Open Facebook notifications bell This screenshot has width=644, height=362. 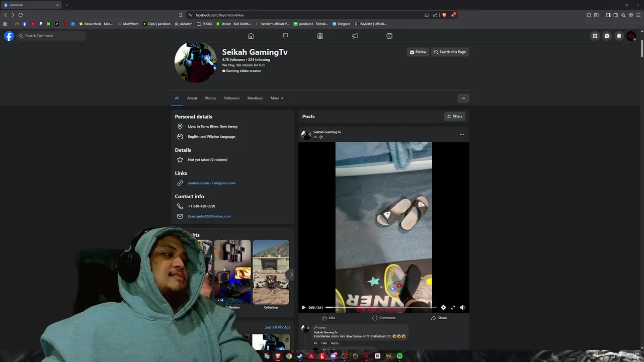click(619, 36)
